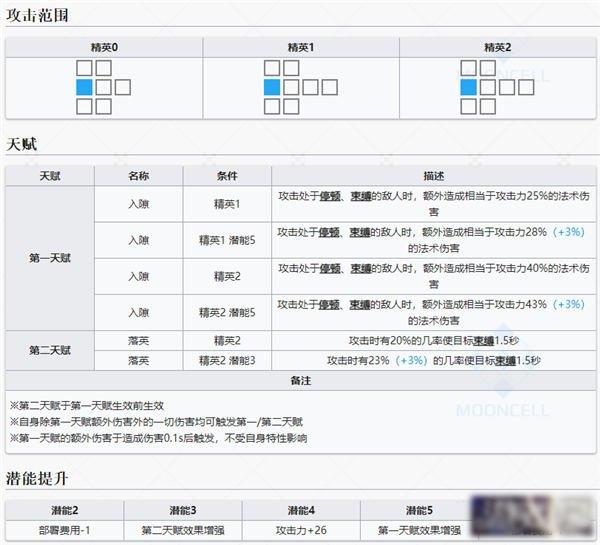The image size is (600, 545).
Task: Select the 停顿 link in the 43% description
Action: pyautogui.click(x=329, y=304)
